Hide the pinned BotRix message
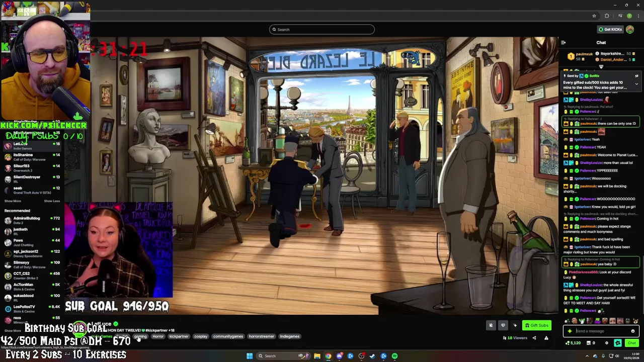This screenshot has height=362, width=644. [636, 76]
